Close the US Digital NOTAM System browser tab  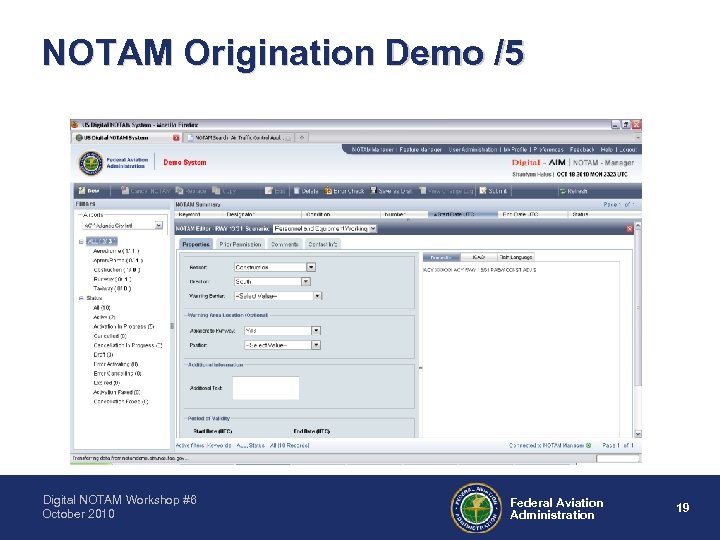pyautogui.click(x=176, y=138)
